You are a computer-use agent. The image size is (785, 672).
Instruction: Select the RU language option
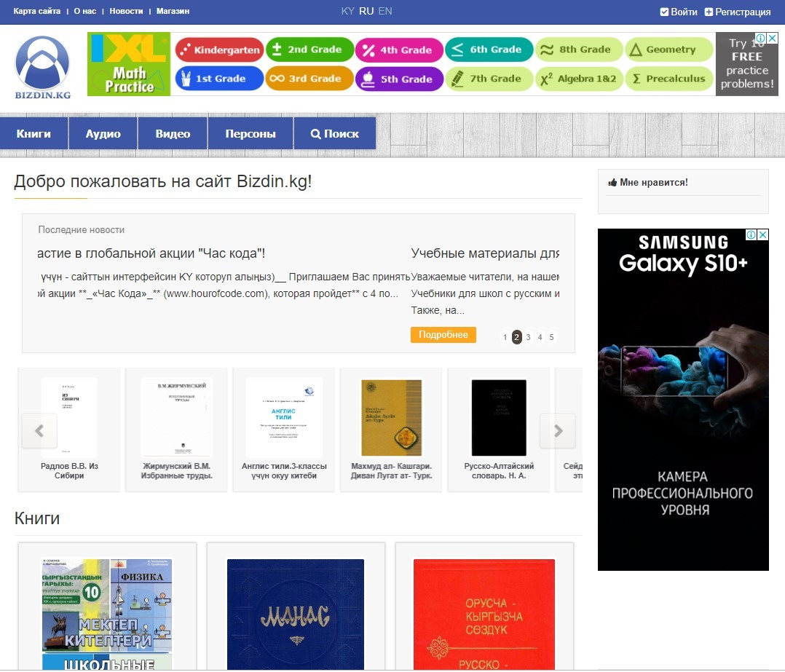point(366,11)
